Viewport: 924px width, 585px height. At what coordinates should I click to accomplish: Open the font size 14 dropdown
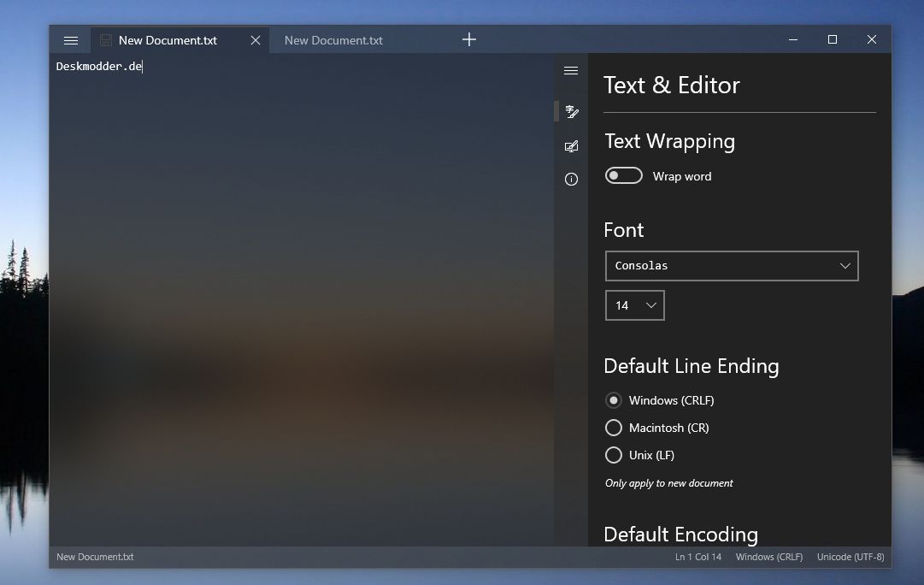point(634,305)
